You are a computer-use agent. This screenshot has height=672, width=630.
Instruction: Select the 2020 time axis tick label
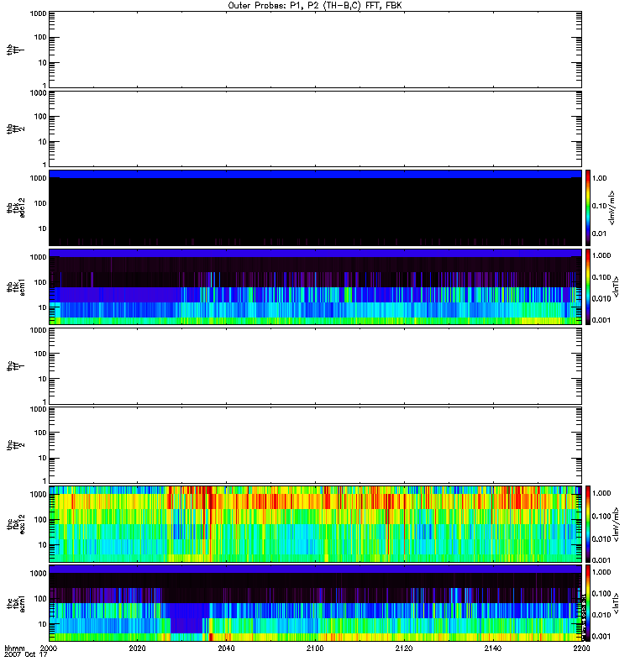point(138,649)
